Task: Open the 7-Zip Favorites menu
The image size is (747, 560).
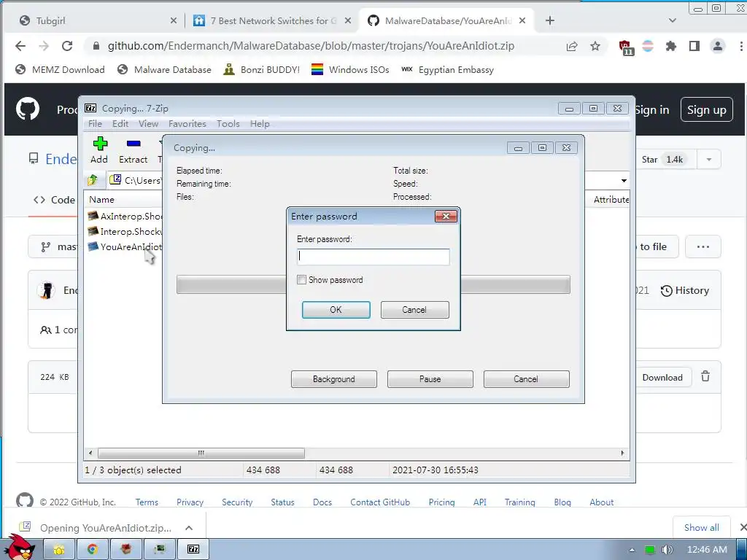Action: tap(187, 124)
